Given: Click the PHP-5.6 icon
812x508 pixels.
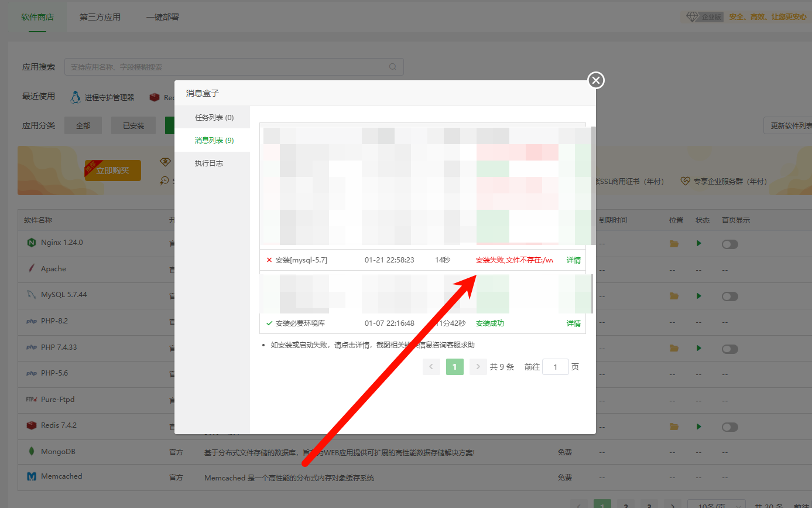Looking at the screenshot, I should (32, 373).
